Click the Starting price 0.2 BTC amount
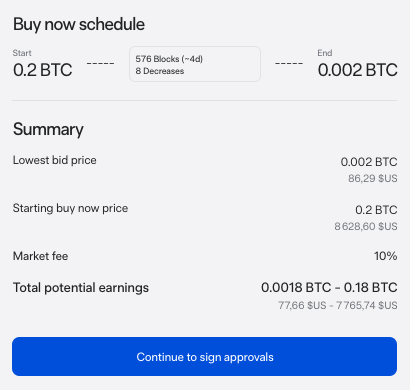This screenshot has width=410, height=390. point(376,210)
